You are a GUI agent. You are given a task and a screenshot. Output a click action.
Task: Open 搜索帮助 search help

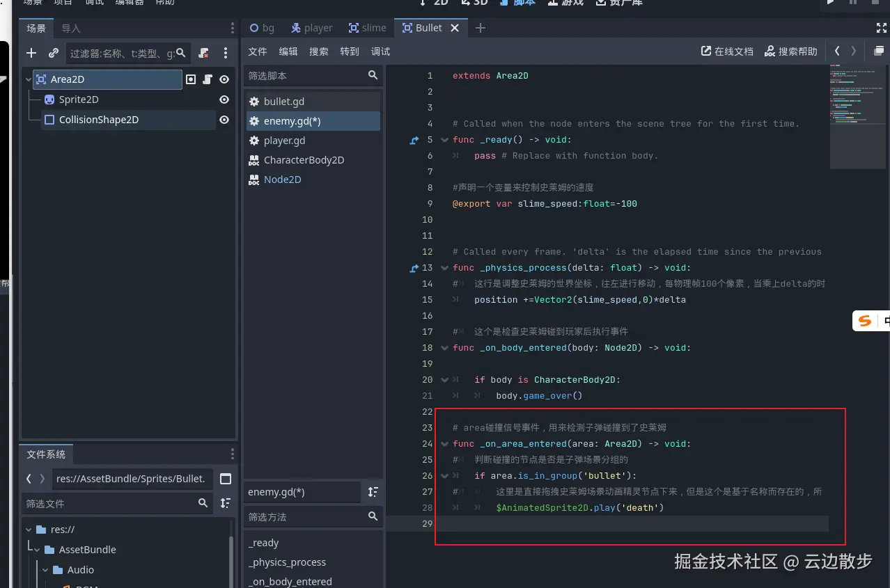click(791, 51)
